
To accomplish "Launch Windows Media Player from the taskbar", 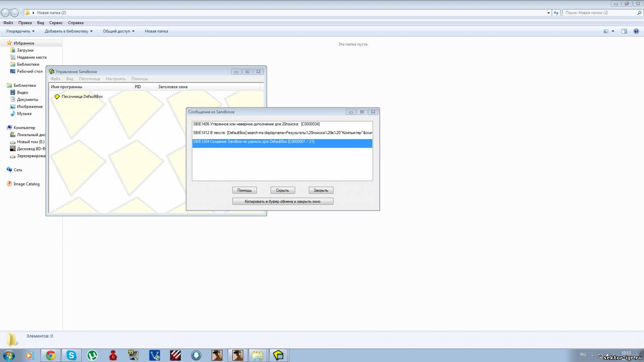I will click(x=29, y=355).
